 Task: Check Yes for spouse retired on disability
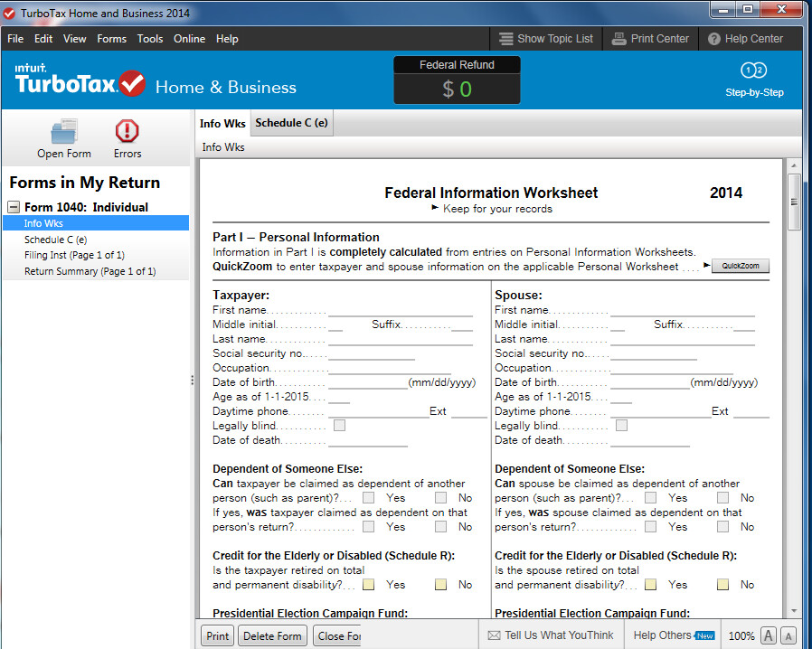650,584
